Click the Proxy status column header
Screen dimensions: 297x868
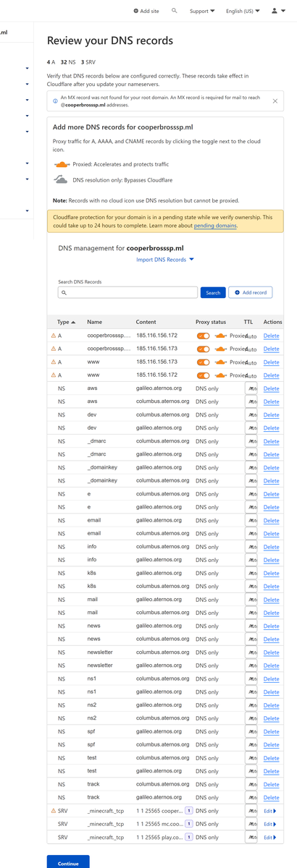pyautogui.click(x=211, y=321)
